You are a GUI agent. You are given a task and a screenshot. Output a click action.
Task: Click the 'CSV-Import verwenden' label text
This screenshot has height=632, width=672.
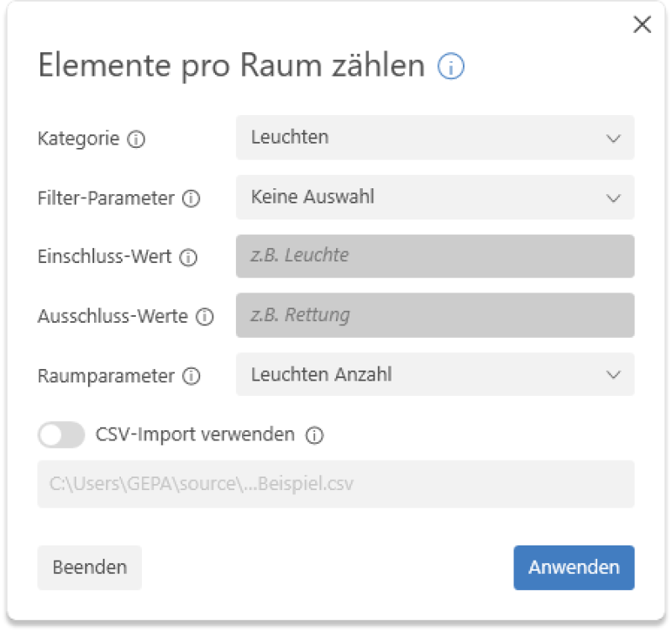point(196,435)
